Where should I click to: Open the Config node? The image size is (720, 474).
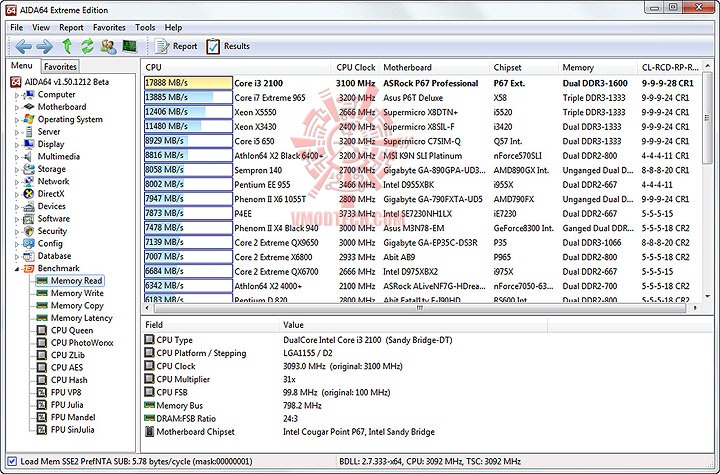(50, 243)
